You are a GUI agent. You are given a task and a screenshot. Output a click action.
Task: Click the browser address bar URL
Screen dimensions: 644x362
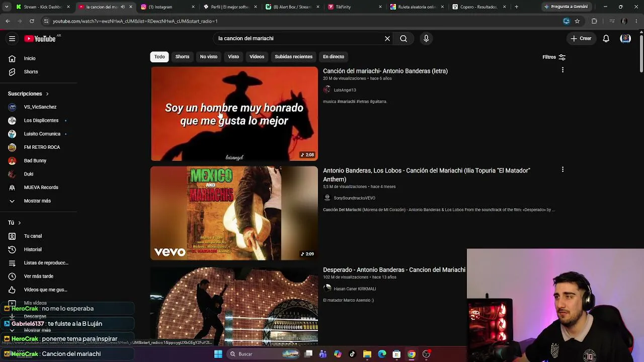135,21
